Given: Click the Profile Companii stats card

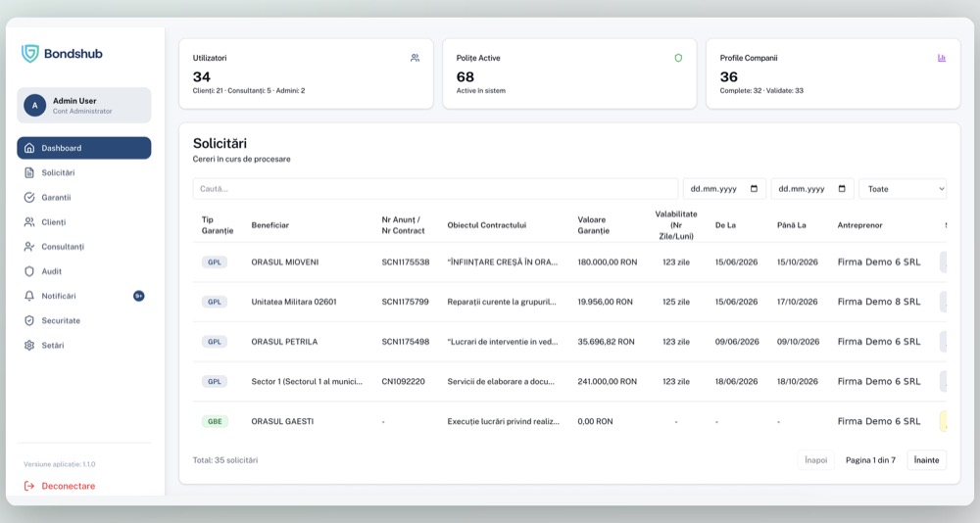Looking at the screenshot, I should pyautogui.click(x=833, y=73).
